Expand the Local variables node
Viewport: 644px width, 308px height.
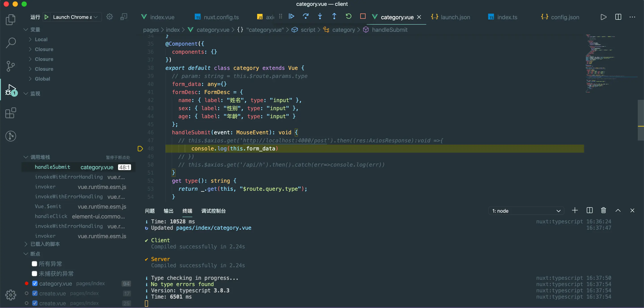coord(41,40)
